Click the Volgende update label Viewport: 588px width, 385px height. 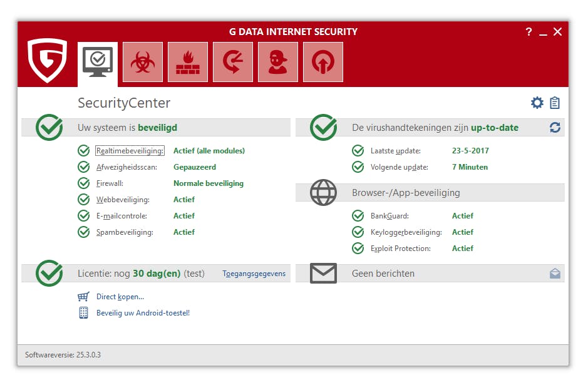point(400,167)
